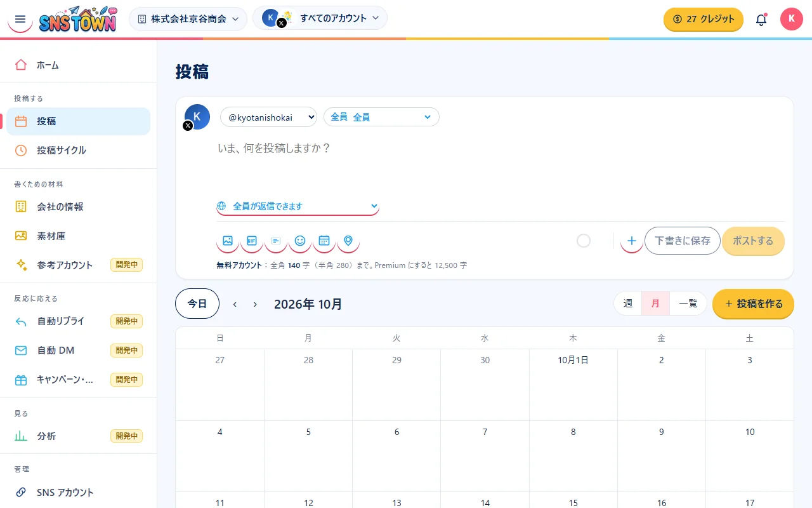The height and width of the screenshot is (508, 812).
Task: Open the 全員 audience dropdown
Action: click(x=381, y=117)
